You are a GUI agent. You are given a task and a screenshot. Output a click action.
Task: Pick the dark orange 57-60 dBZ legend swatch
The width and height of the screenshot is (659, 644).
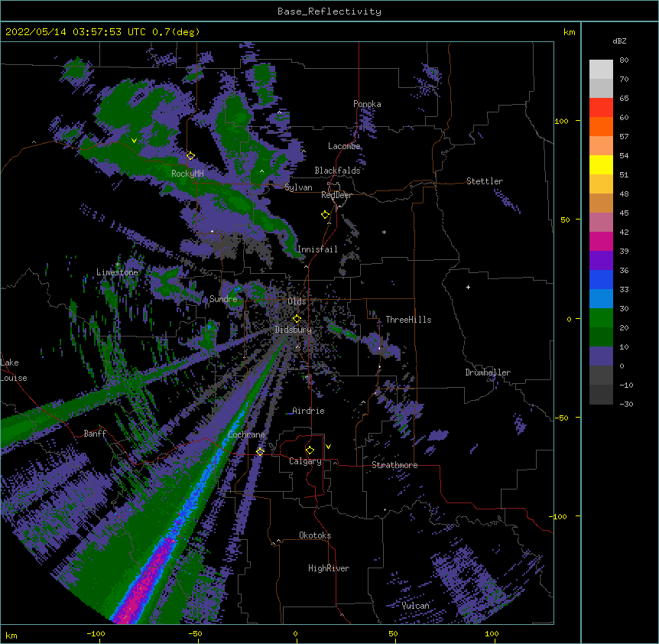click(601, 126)
